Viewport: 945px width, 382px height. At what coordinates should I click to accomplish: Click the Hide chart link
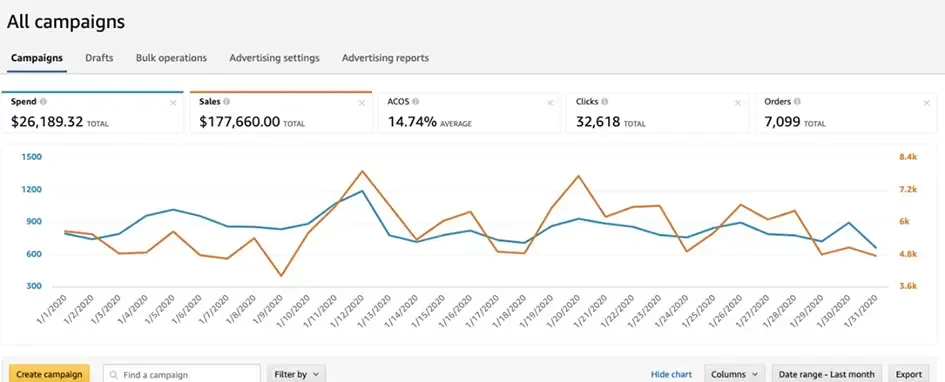(x=671, y=374)
